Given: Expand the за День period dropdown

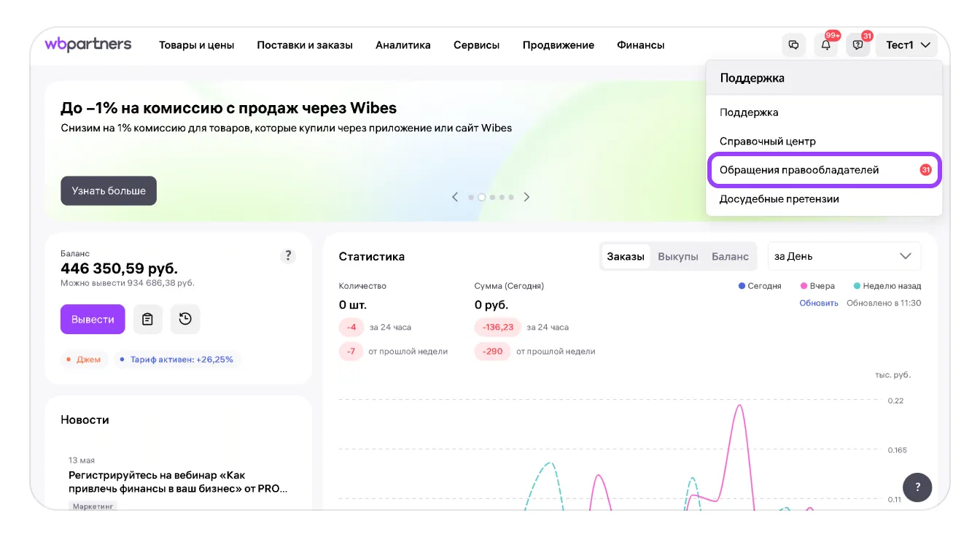Looking at the screenshot, I should click(844, 256).
